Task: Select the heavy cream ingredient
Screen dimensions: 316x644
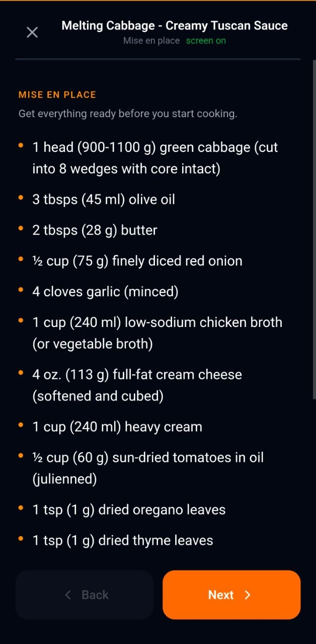Action: pos(117,427)
